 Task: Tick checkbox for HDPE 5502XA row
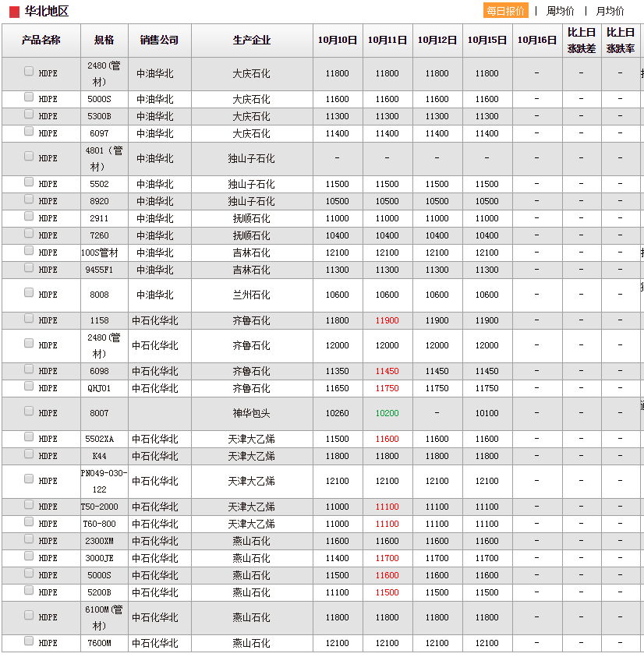(x=29, y=437)
